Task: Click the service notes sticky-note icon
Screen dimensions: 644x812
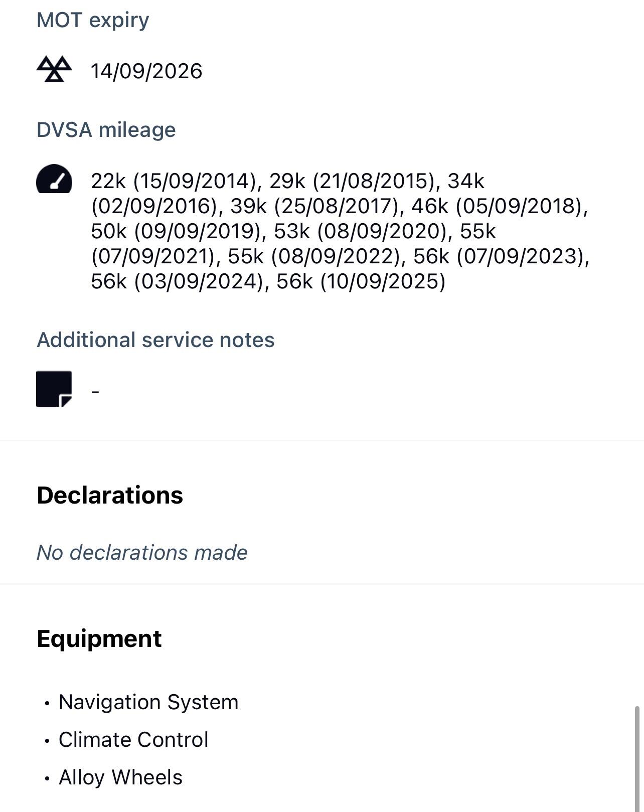Action: click(54, 389)
